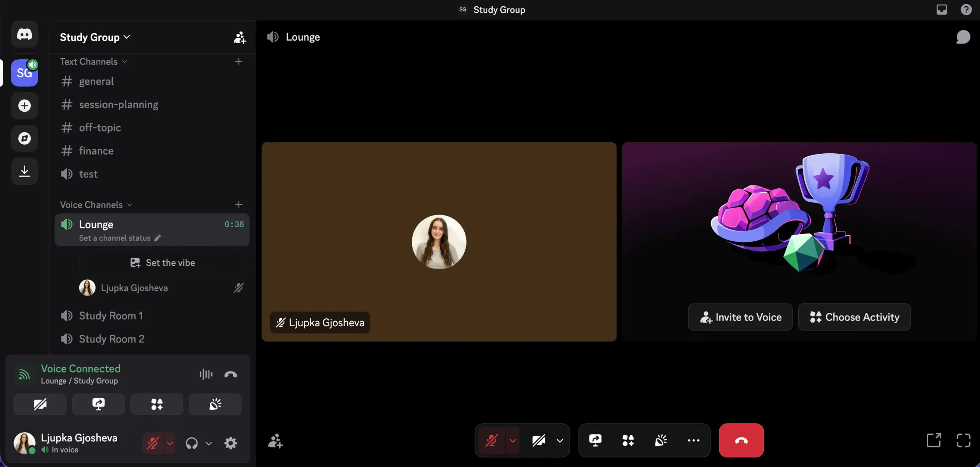Click invite people icon next to Study Group header
The image size is (980, 467).
click(x=240, y=37)
